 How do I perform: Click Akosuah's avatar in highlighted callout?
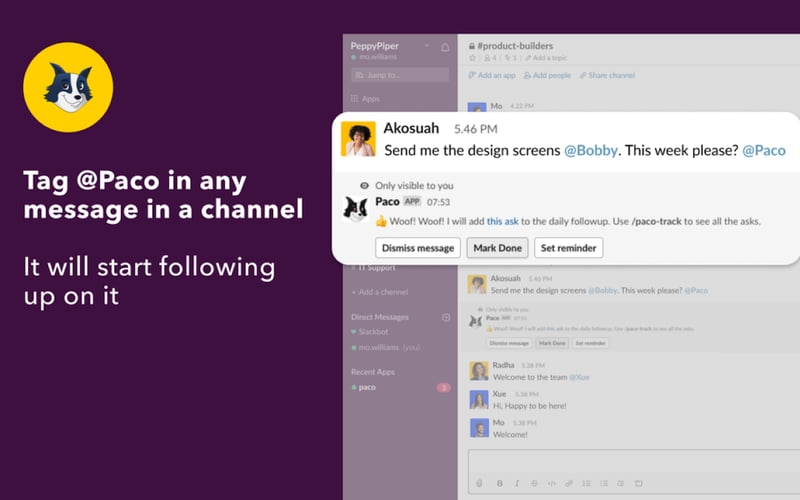point(358,139)
